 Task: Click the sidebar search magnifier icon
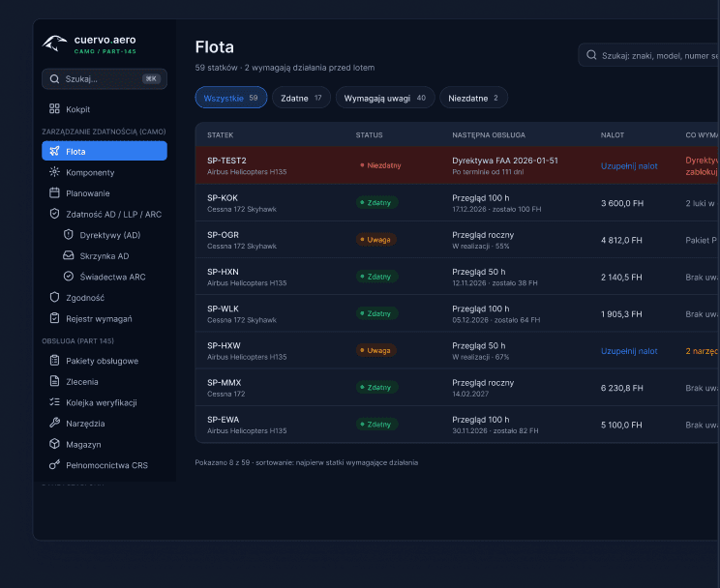(54, 79)
